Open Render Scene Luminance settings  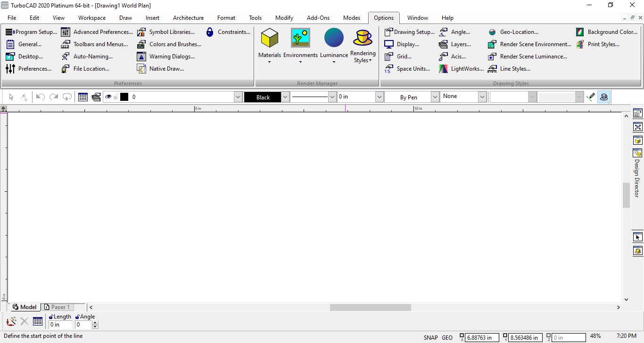(528, 57)
